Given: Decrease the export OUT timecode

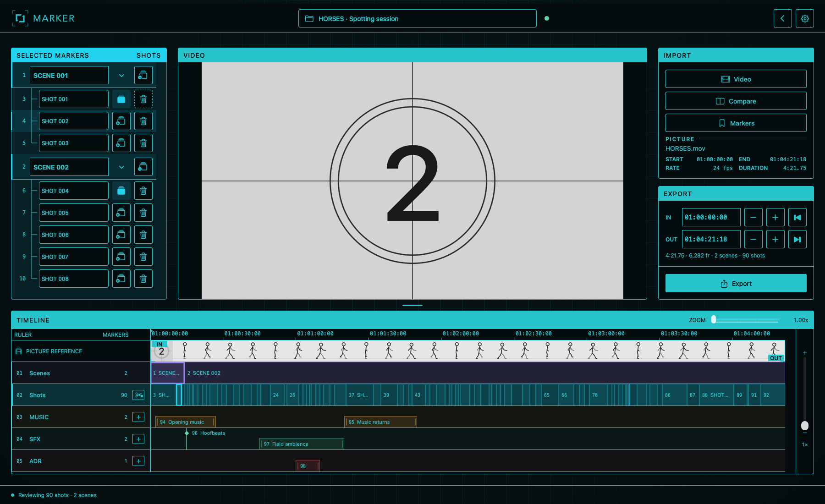Looking at the screenshot, I should click(753, 239).
